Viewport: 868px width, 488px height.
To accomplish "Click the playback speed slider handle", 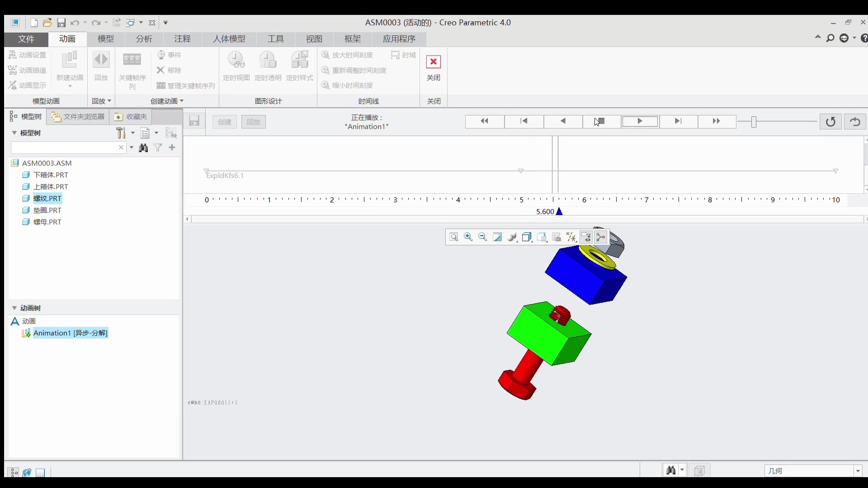I will pos(754,122).
